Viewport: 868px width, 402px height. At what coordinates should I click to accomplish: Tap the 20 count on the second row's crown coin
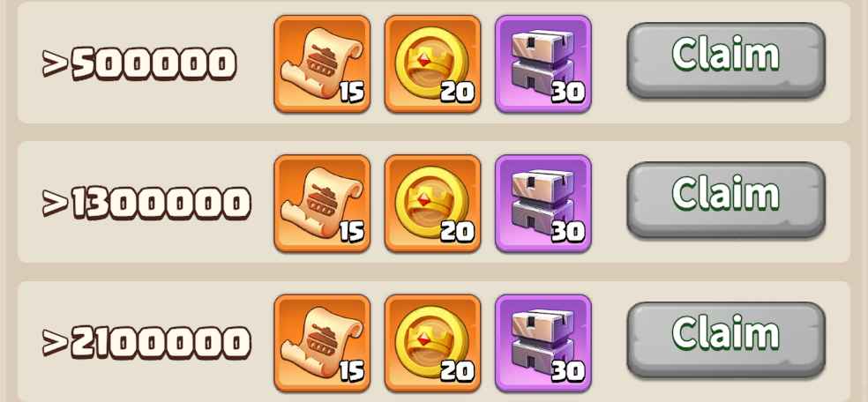(x=457, y=232)
